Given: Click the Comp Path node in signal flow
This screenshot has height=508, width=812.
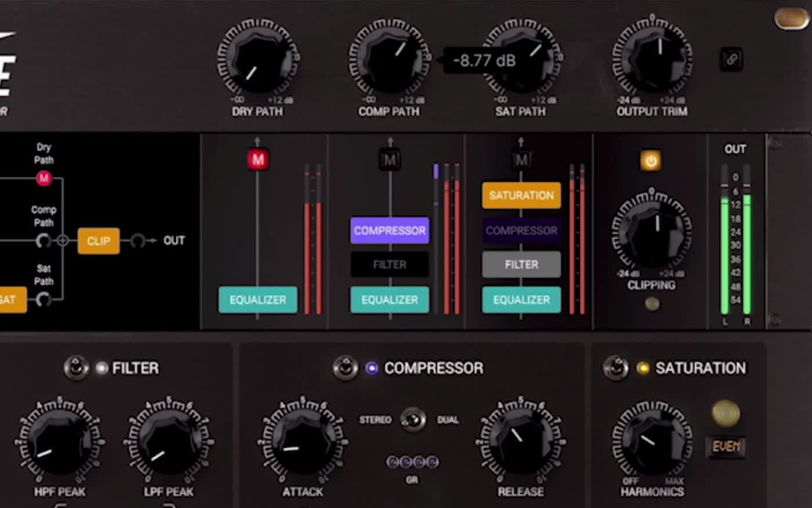Looking at the screenshot, I should pos(43,241).
